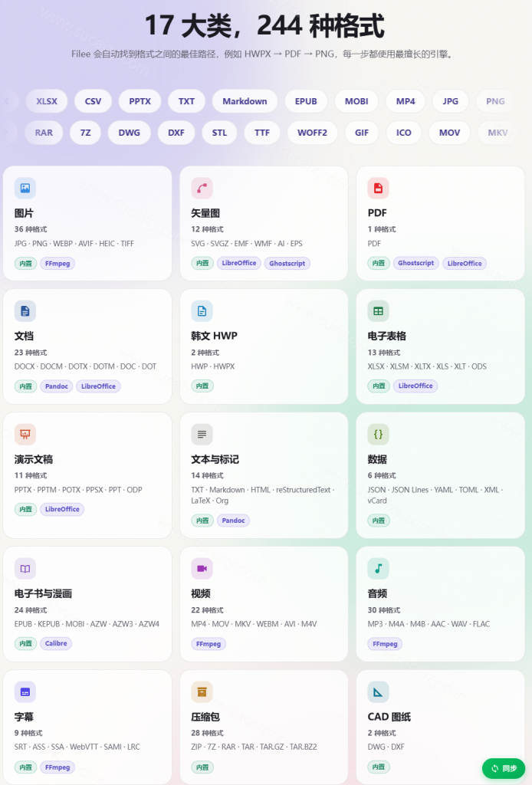Click the Pandoc tag under 文本与标记
Screen dimensions: 532x785
(x=233, y=521)
